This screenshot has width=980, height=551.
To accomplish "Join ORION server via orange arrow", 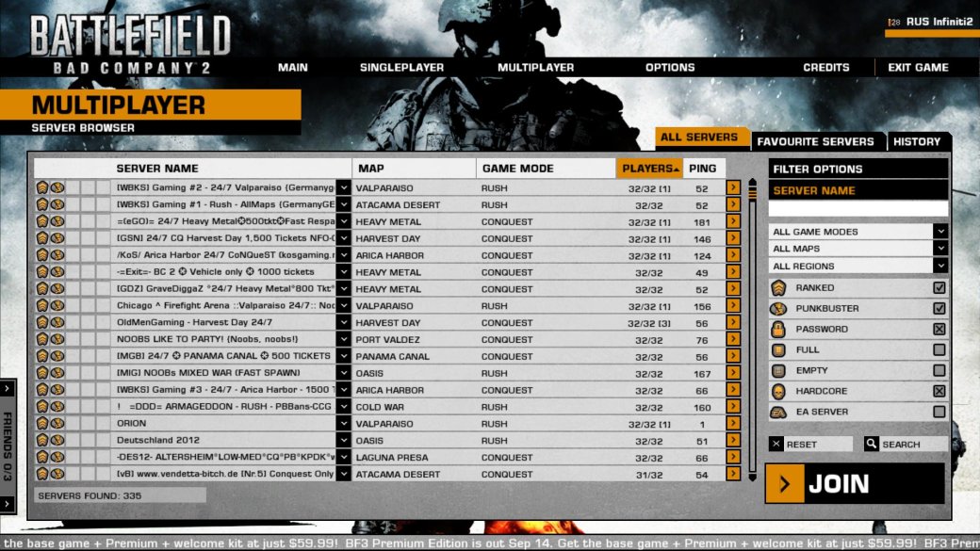I will click(733, 424).
